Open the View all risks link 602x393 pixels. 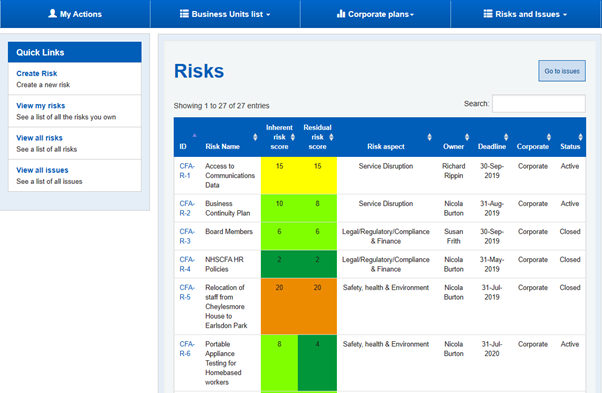click(x=39, y=138)
